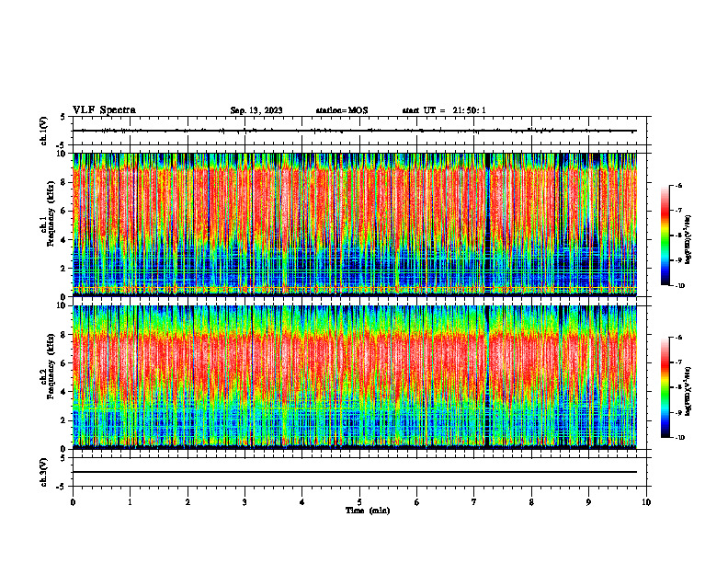Click the "4" tick on the Time axis

[x=302, y=502]
